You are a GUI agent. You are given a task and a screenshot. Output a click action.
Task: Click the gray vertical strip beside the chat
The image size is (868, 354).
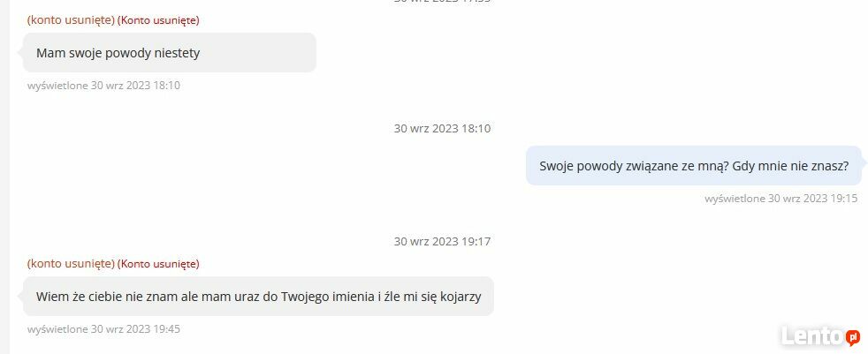pyautogui.click(x=5, y=177)
